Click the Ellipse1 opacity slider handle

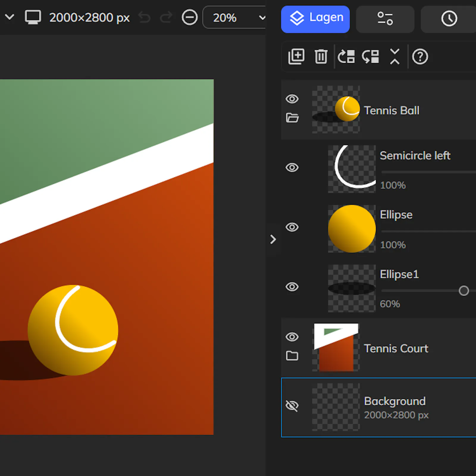[464, 291]
